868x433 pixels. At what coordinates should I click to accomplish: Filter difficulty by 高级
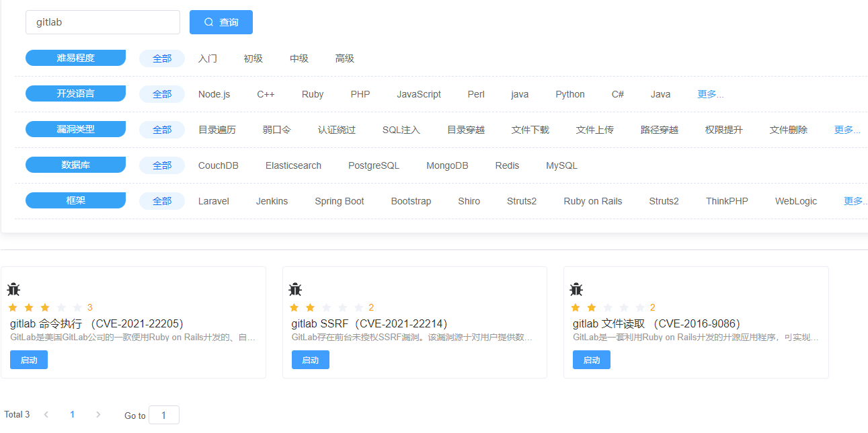point(345,58)
